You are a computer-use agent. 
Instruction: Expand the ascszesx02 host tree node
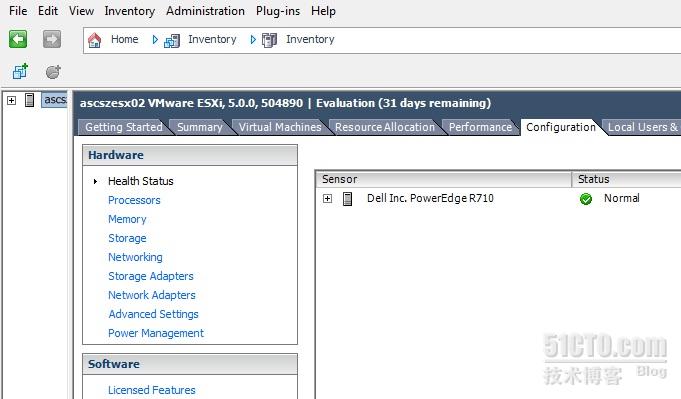[12, 101]
